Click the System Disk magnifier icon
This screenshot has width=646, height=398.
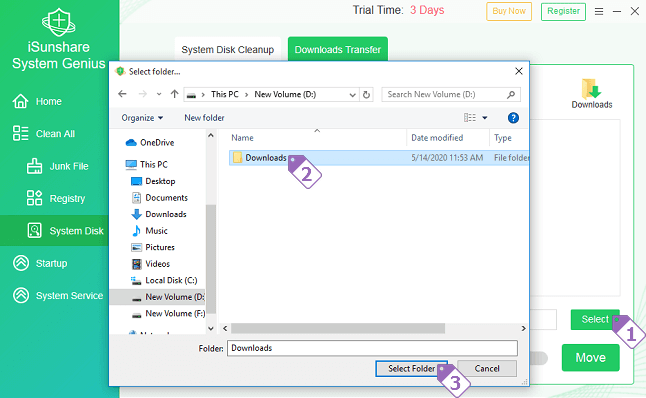34,230
